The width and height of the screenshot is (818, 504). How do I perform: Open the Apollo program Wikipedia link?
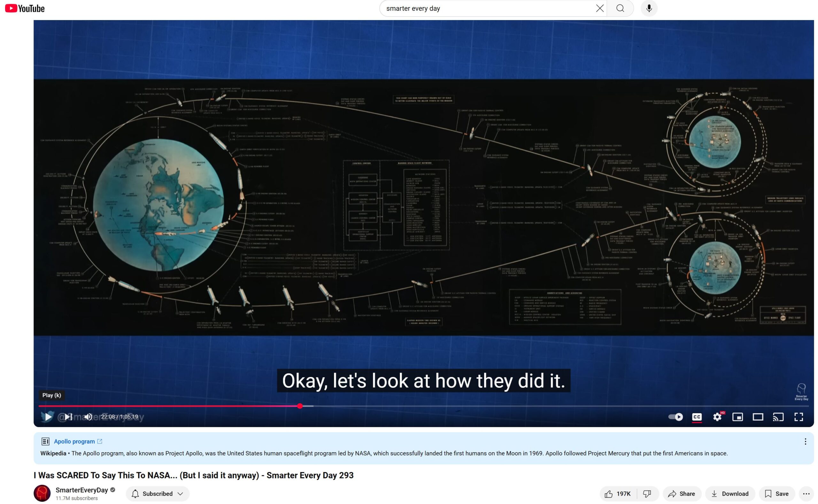(x=78, y=441)
